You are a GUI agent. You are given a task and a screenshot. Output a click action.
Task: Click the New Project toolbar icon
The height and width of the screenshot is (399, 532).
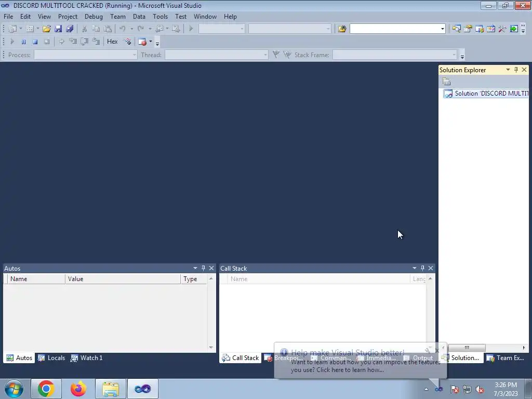[x=12, y=29]
